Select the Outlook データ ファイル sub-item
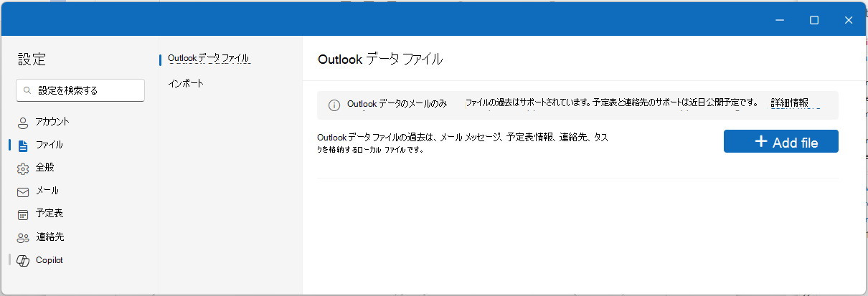This screenshot has width=868, height=296. click(x=208, y=57)
